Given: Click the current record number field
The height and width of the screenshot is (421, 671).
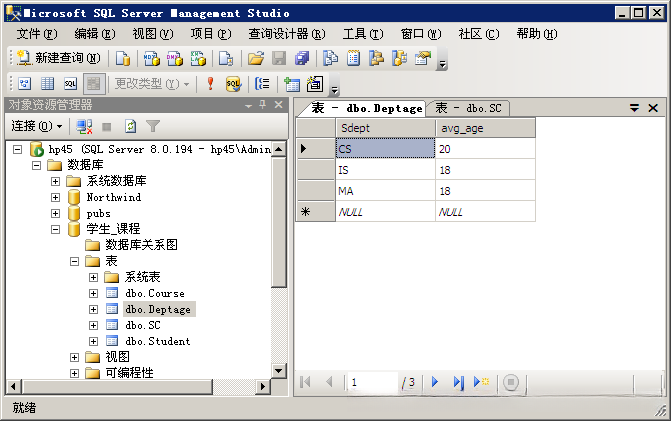Looking at the screenshot, I should pos(373,382).
